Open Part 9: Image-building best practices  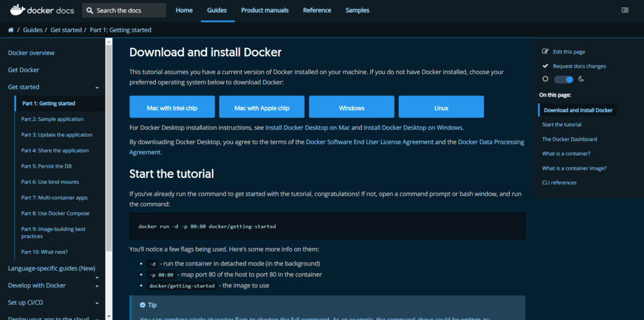pos(53,232)
